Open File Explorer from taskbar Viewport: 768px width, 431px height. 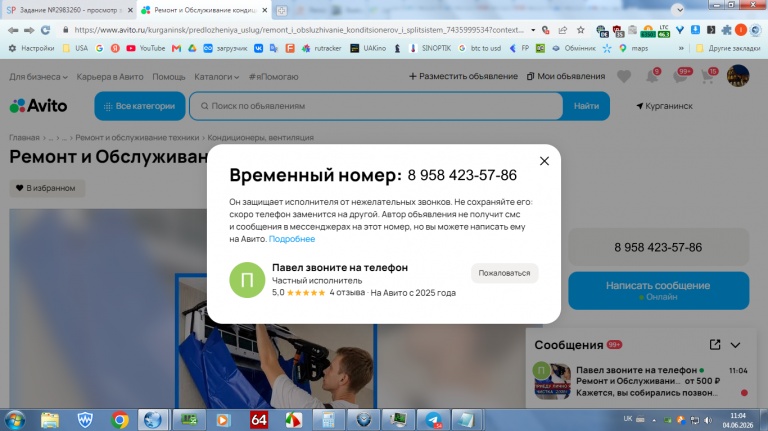pyautogui.click(x=49, y=420)
